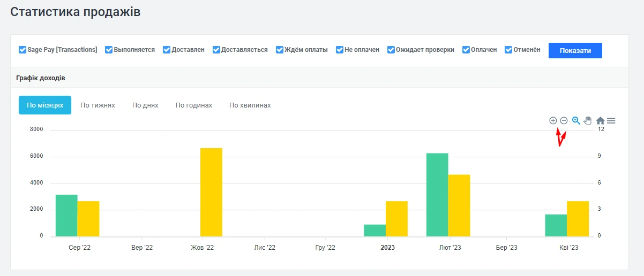
Task: Click the green bar for Лют '23
Action: click(437, 195)
